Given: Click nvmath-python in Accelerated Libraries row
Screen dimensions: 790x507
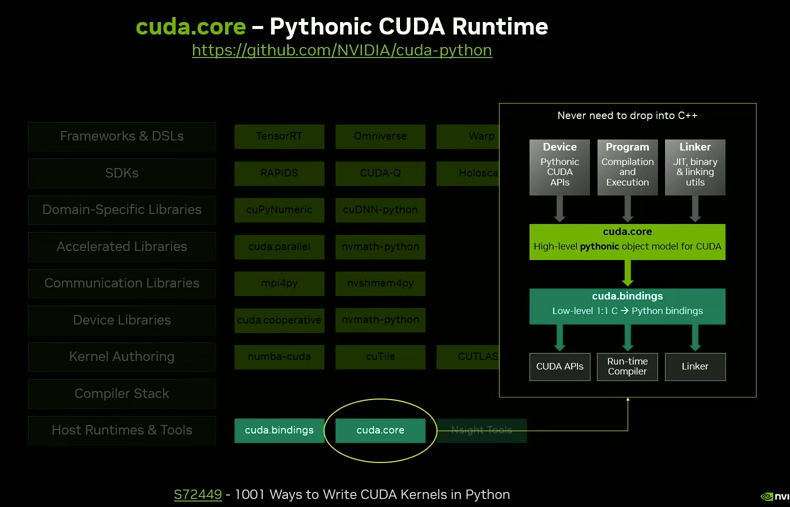Looking at the screenshot, I should tap(380, 247).
